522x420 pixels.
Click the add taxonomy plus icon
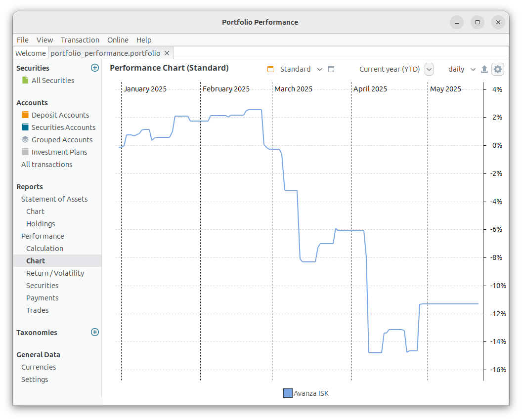coord(95,332)
